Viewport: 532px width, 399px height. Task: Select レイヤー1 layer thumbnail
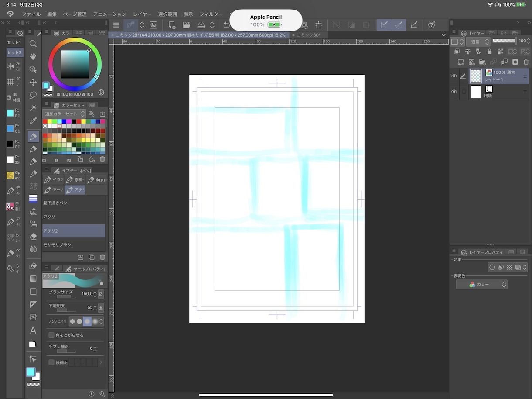coord(476,76)
